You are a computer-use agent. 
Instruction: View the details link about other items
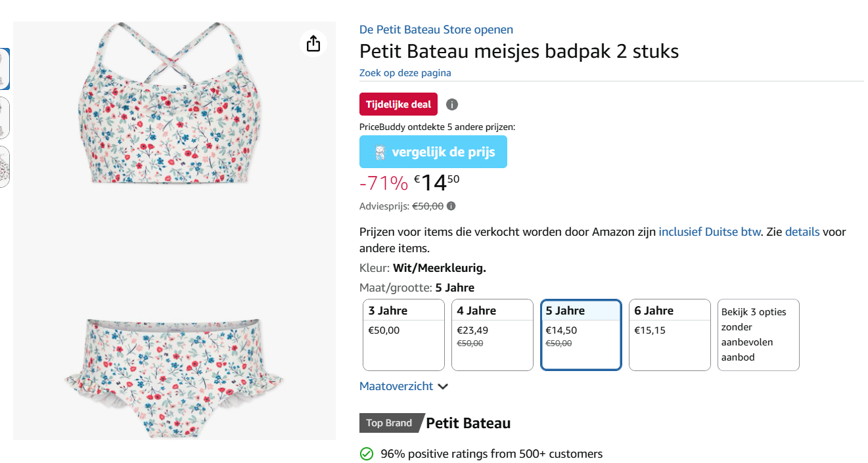point(802,231)
